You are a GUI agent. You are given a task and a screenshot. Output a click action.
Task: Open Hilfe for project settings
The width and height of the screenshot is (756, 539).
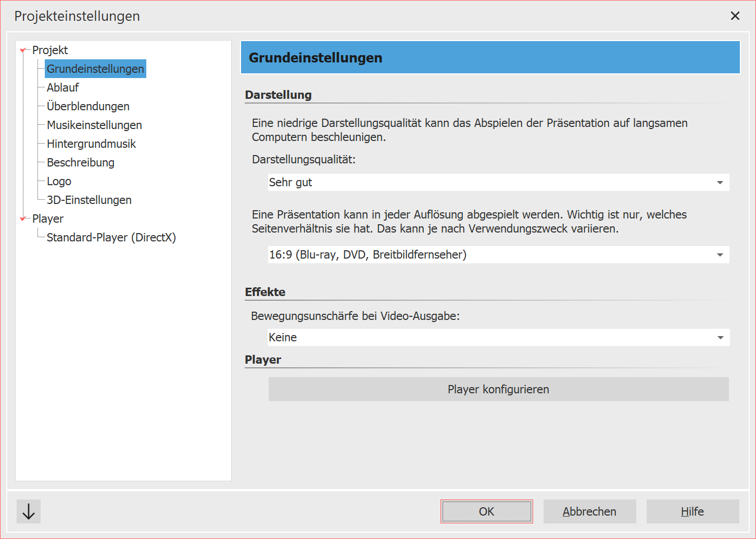(692, 511)
